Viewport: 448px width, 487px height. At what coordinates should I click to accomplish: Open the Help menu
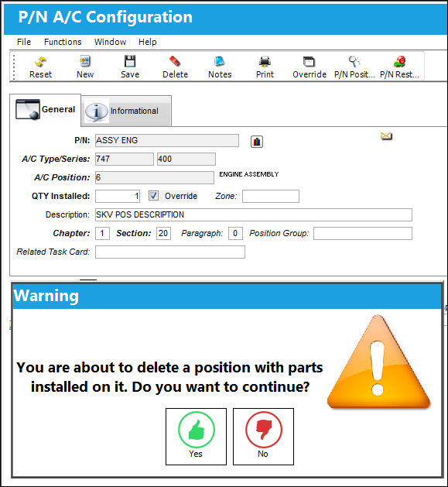148,42
